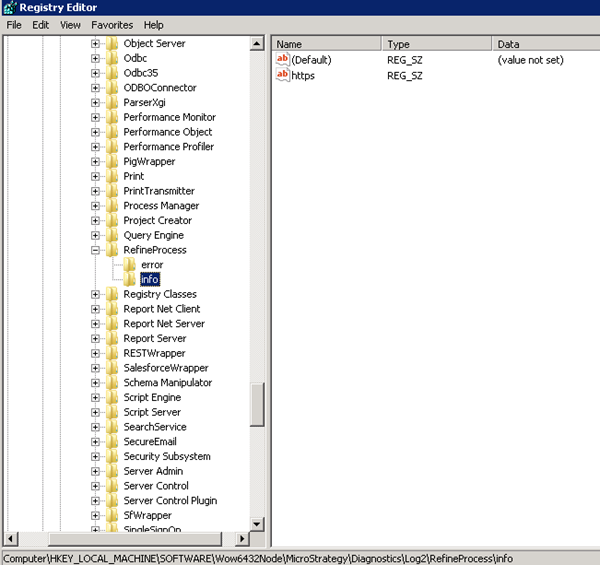Click the Data column header

(545, 44)
